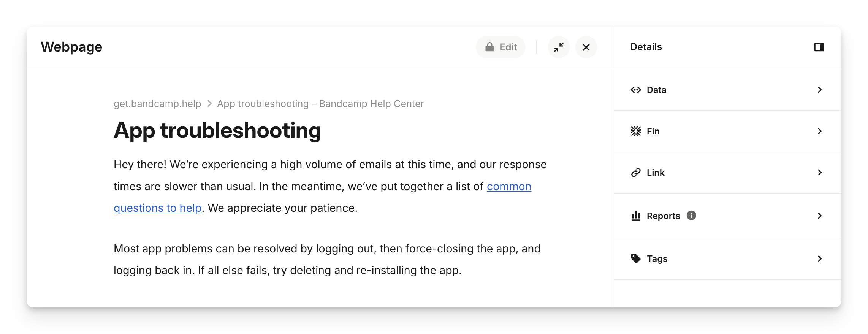
Task: Click the Fin snowflake-style icon
Action: [636, 131]
